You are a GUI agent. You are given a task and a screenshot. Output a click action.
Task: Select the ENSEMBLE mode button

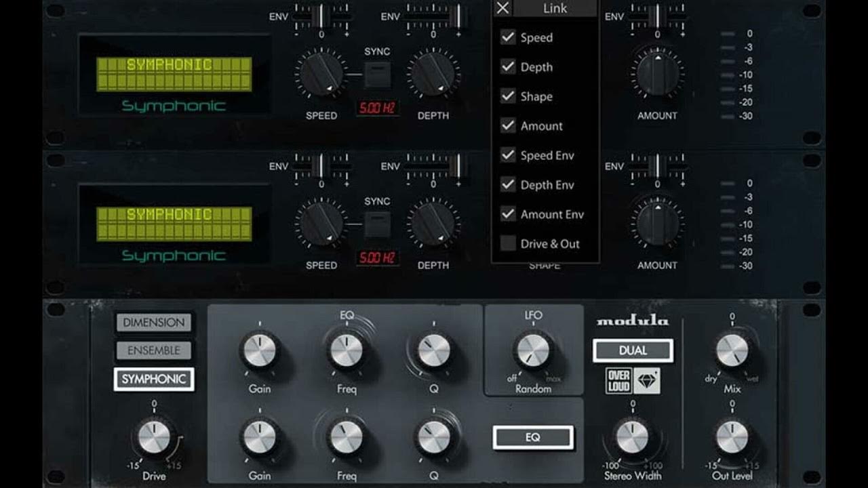pos(153,350)
